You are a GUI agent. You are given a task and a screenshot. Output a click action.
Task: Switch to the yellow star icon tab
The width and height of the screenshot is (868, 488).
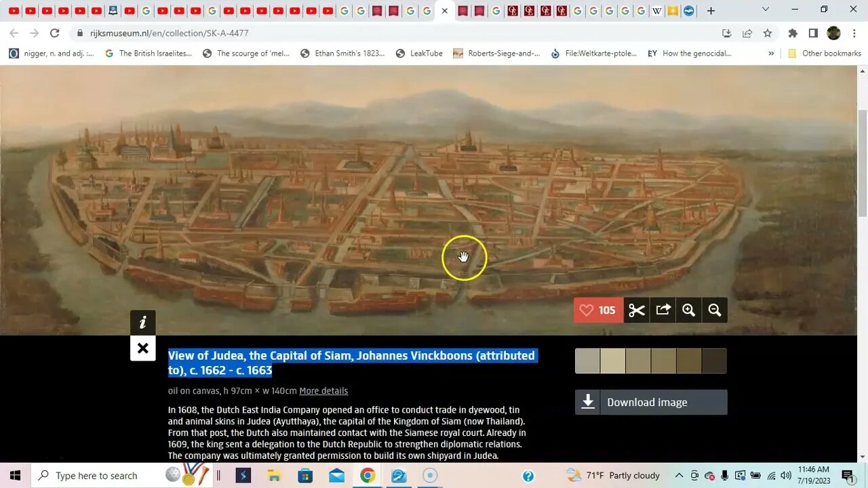coord(673,11)
